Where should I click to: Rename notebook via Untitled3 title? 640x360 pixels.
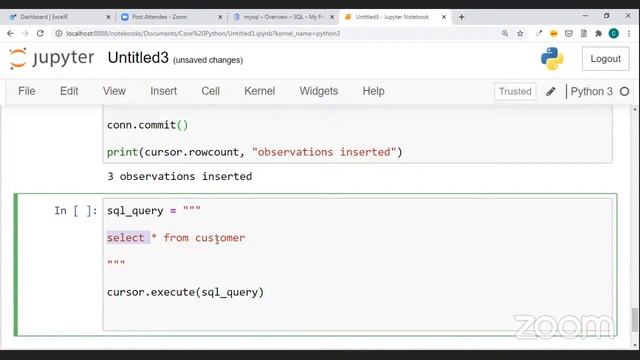pos(138,58)
